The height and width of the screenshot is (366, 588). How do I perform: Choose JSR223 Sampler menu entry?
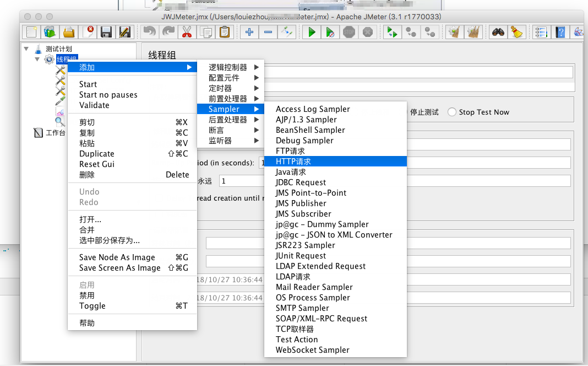click(336, 245)
